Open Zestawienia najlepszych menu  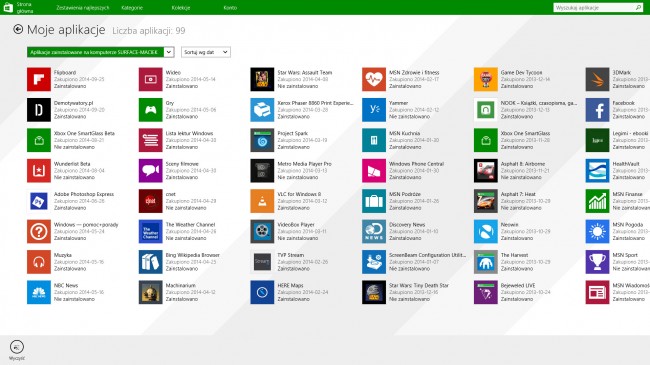click(x=83, y=8)
